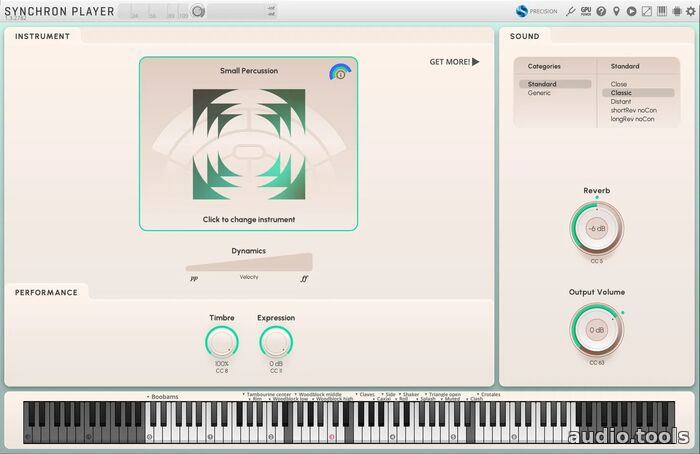Image resolution: width=700 pixels, height=454 pixels.
Task: Click GET MORE! link
Action: point(449,62)
